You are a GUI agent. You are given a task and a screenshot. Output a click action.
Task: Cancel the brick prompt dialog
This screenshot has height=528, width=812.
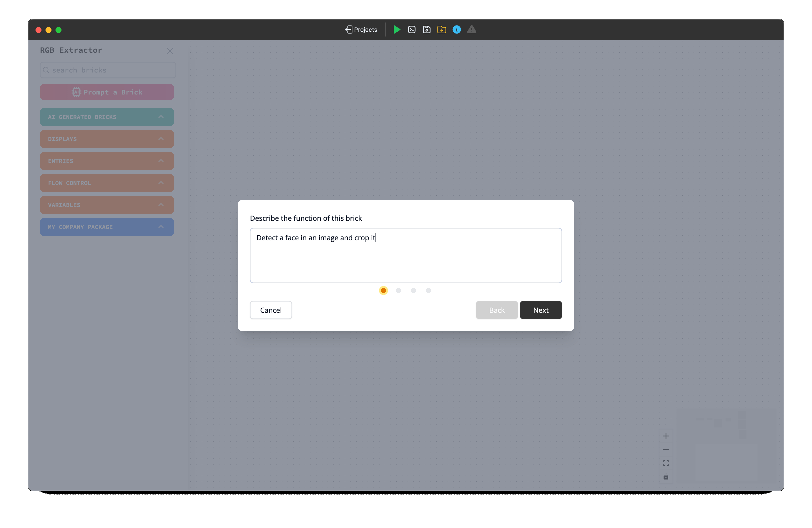pos(270,310)
